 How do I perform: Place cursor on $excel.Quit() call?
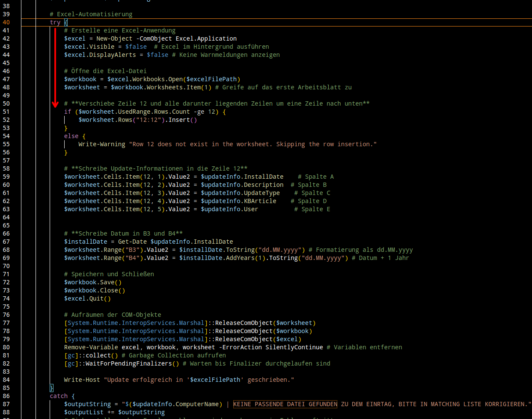(87, 298)
